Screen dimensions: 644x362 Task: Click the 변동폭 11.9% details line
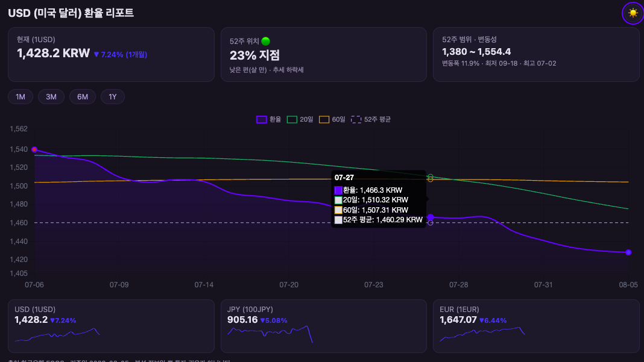click(499, 63)
